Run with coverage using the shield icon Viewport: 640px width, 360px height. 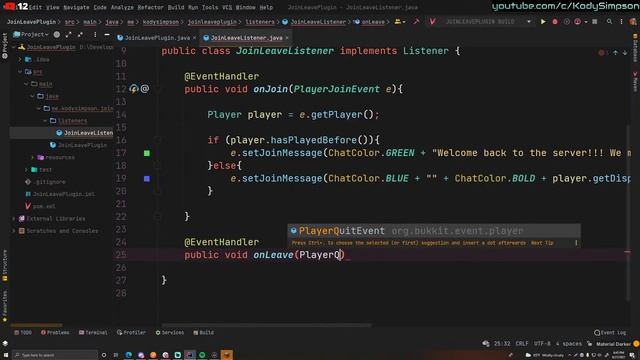click(567, 22)
